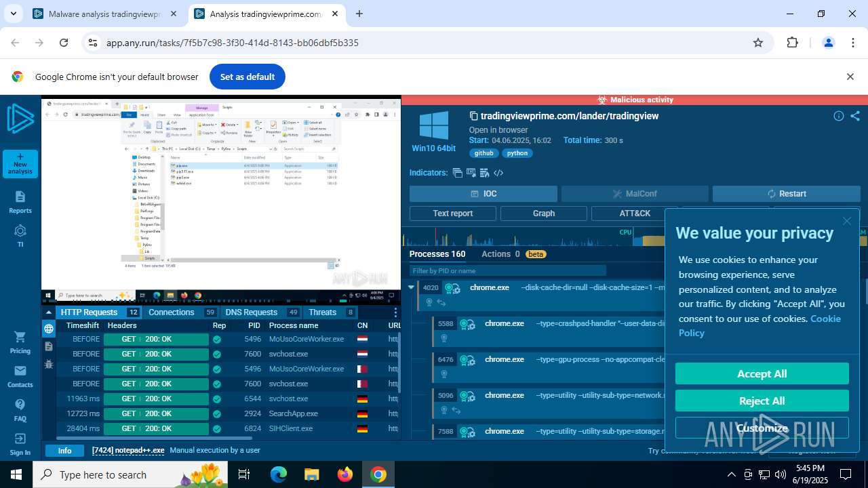Select the Actions beta tab
Screen dimensions: 868x488
[513, 254]
